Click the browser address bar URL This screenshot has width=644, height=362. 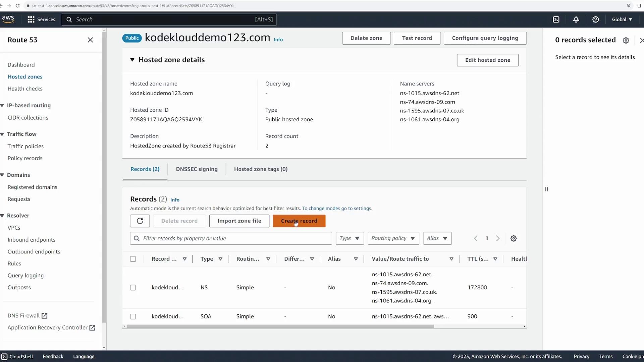[x=133, y=6]
